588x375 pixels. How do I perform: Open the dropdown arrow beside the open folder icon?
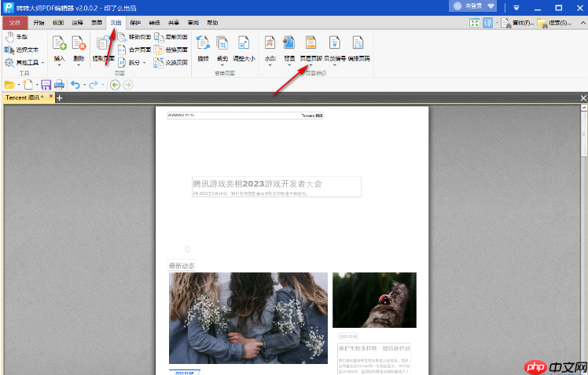[x=18, y=85]
